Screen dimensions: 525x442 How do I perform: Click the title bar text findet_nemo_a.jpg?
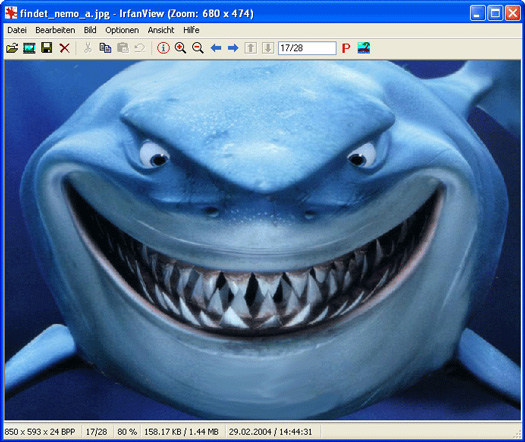click(65, 14)
